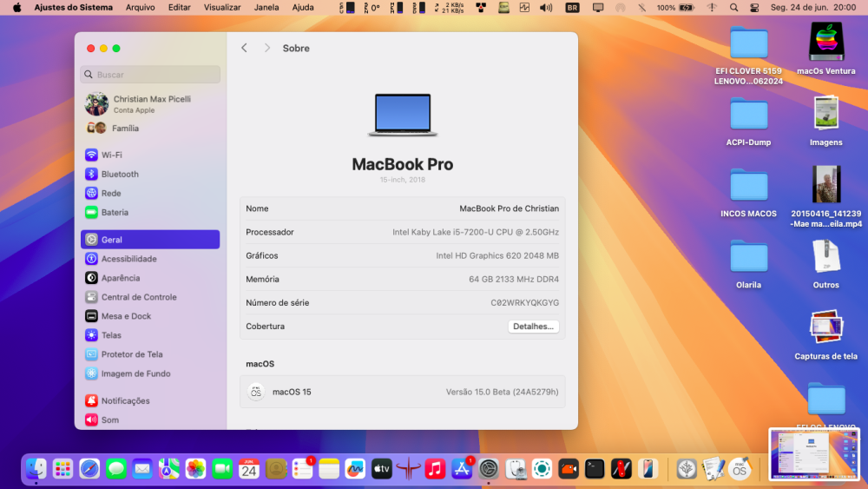
Task: Click the battery 100% status indicator
Action: (x=675, y=7)
